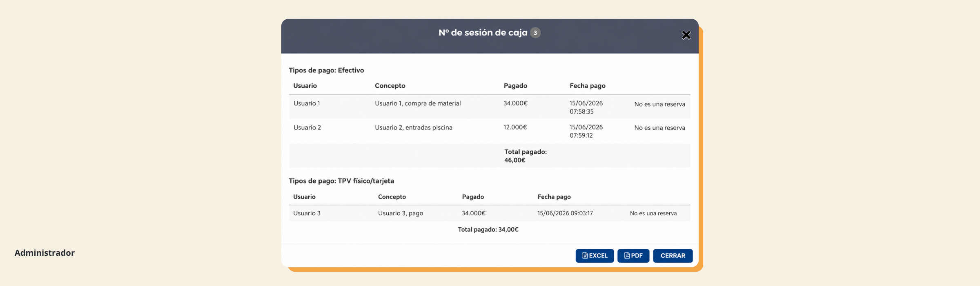Click the session count badge 3
Image resolution: width=980 pixels, height=286 pixels.
point(535,33)
